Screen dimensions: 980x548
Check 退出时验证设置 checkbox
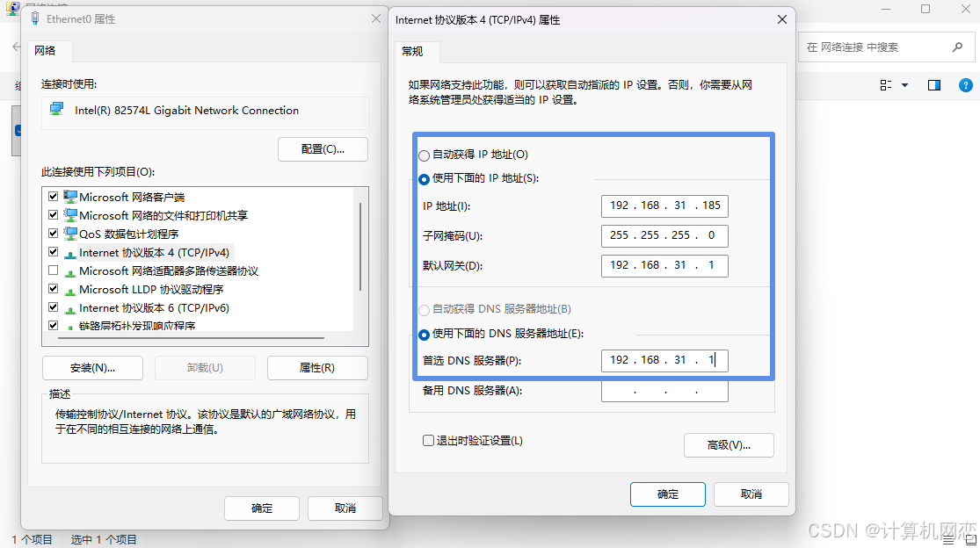(x=428, y=441)
